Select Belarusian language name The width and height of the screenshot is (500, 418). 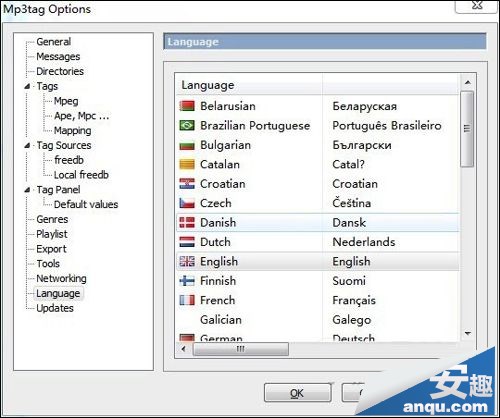(228, 106)
